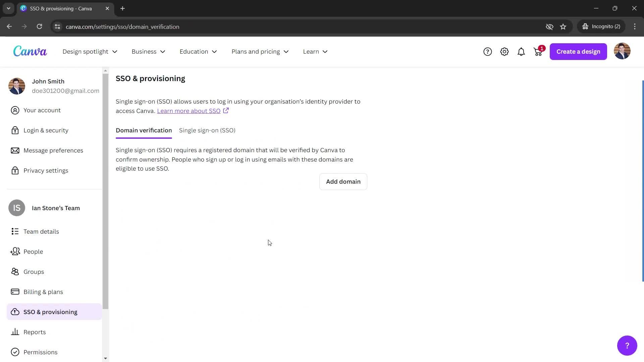Screen dimensions: 644x362
Task: Select SSO & provisioning in sidebar
Action: click(54, 312)
